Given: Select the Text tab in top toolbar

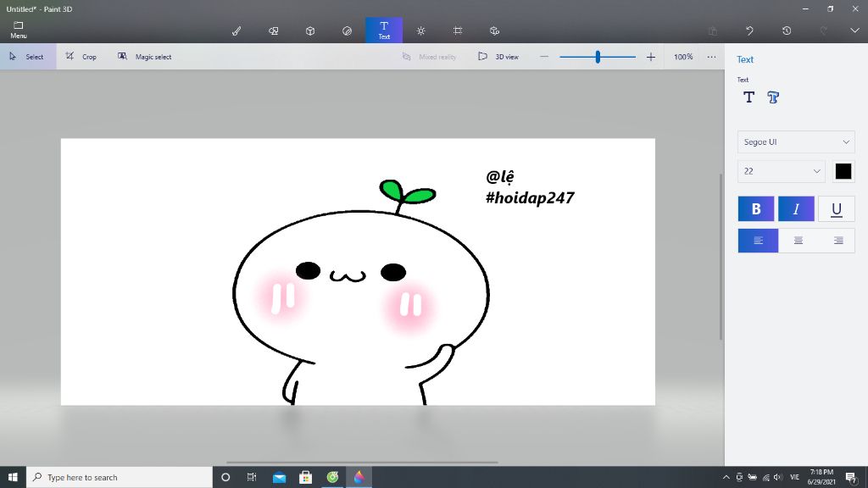Looking at the screenshot, I should tap(384, 30).
